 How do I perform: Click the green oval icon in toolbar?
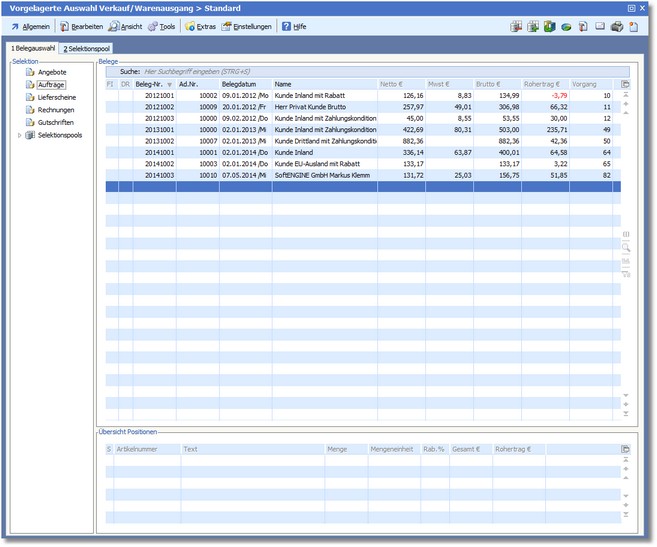(x=566, y=26)
